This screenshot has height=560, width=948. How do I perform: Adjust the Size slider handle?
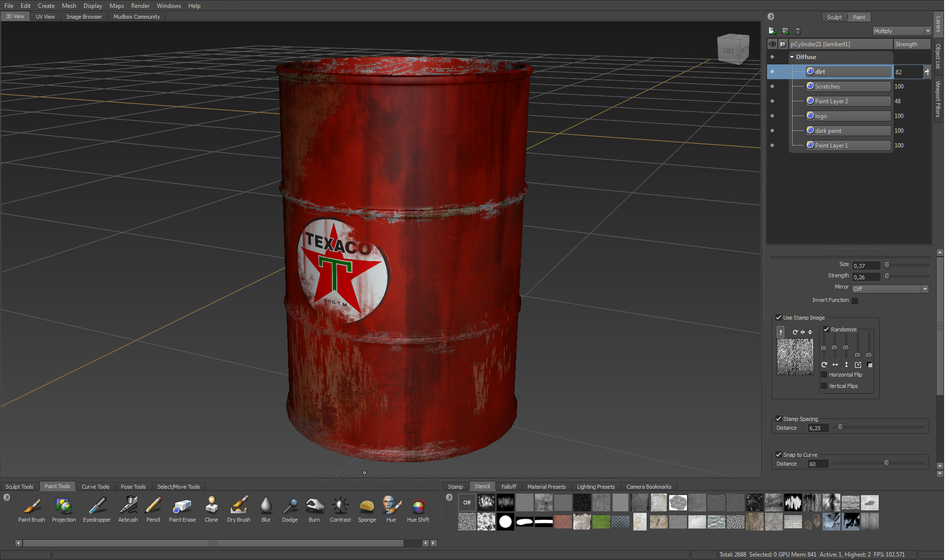pos(887,265)
